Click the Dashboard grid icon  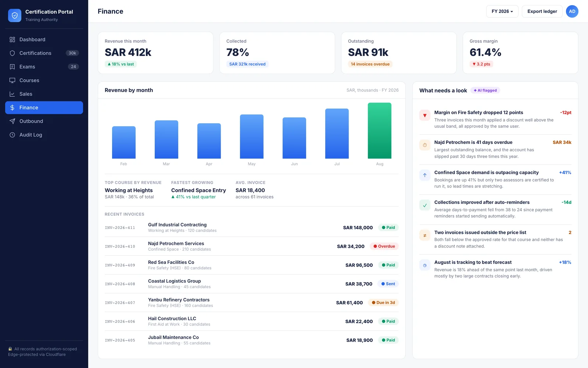tap(12, 39)
